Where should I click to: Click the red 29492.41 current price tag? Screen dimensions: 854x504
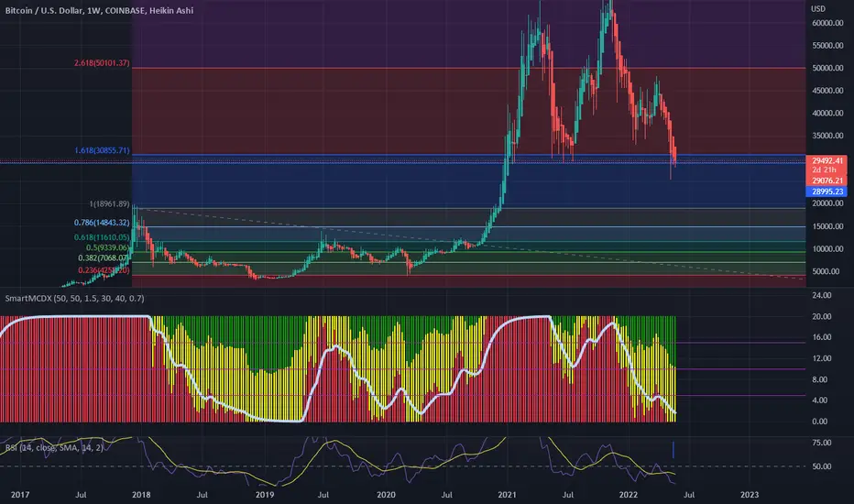point(827,160)
